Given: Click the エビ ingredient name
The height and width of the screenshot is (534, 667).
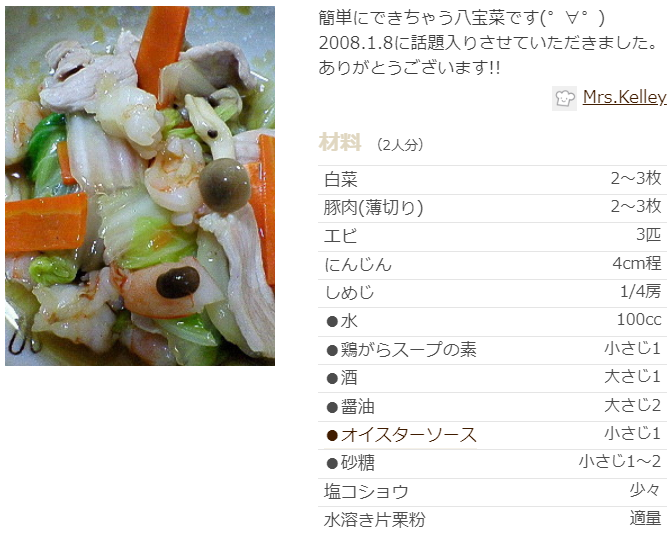Looking at the screenshot, I should (x=340, y=236).
